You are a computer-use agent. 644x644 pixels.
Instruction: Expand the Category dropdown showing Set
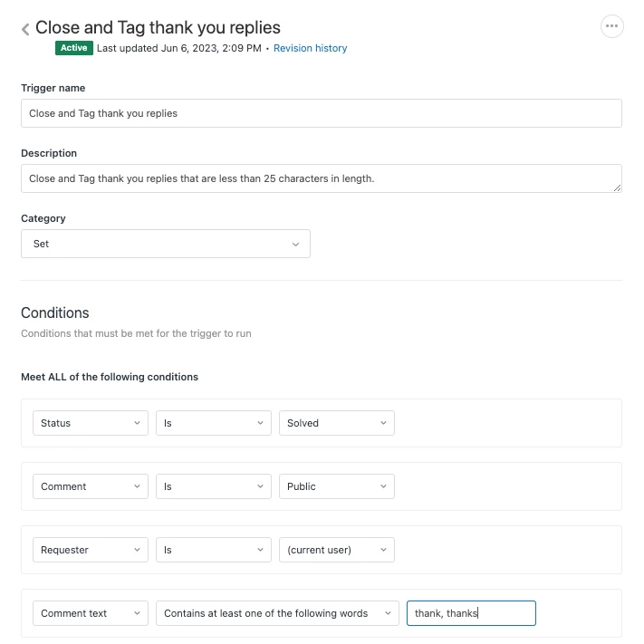point(165,244)
